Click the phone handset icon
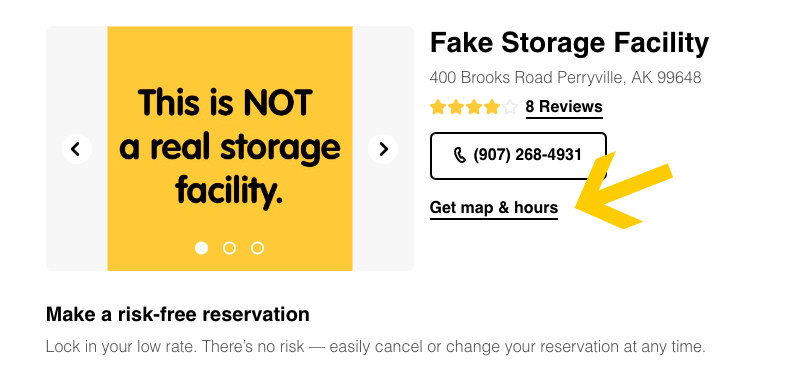This screenshot has width=811, height=370. pos(459,155)
